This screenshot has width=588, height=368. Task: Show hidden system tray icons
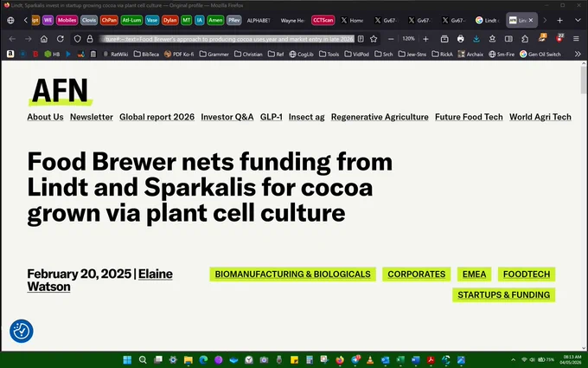513,359
